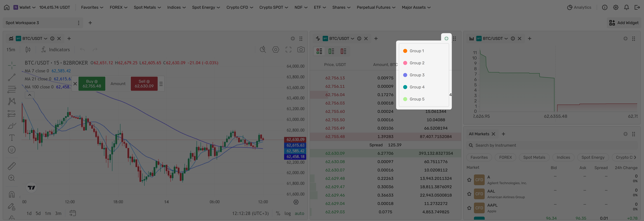Choose Group 2 pink color
Image resolution: width=644 pixels, height=221 pixels.
424,63
